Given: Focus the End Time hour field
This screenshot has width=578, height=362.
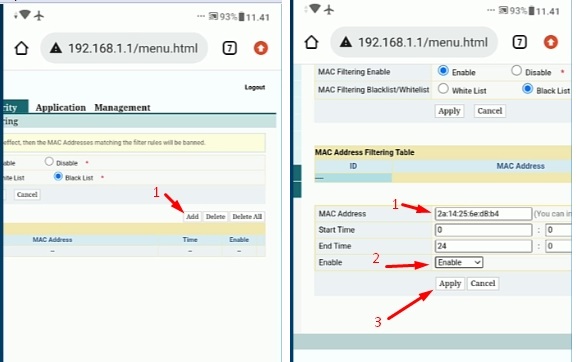Looking at the screenshot, I should click(x=483, y=246).
